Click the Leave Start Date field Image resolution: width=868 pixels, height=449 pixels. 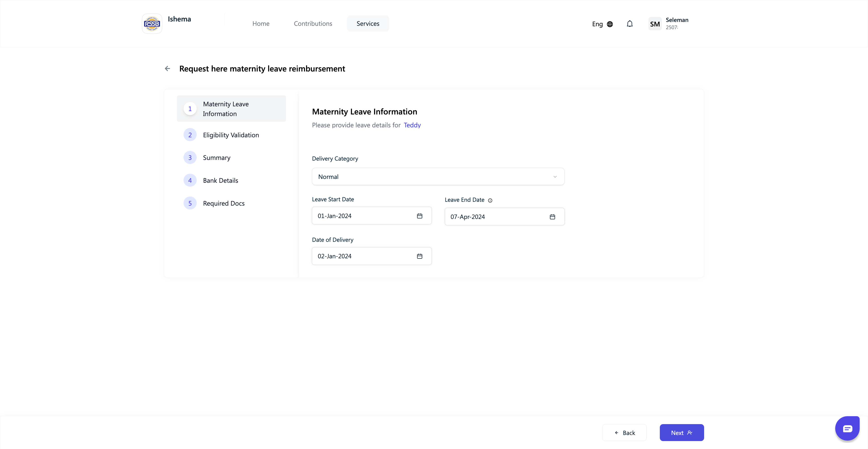tap(364, 216)
